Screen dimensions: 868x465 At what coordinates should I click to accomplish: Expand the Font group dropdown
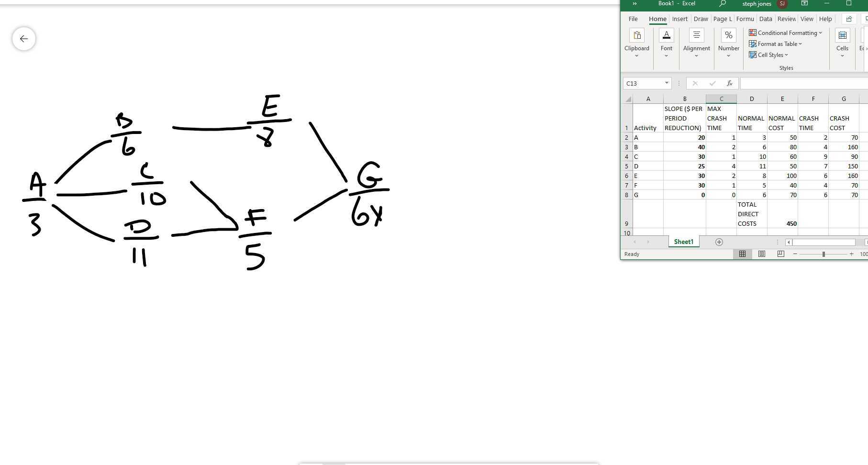point(666,56)
